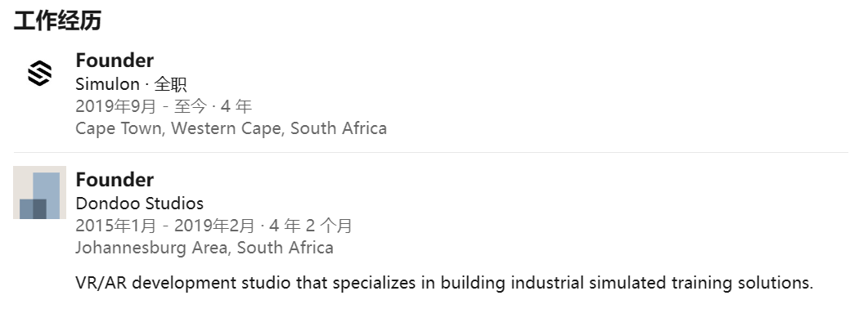Click the 2019年2月 end date text
The image size is (868, 309).
tap(214, 226)
